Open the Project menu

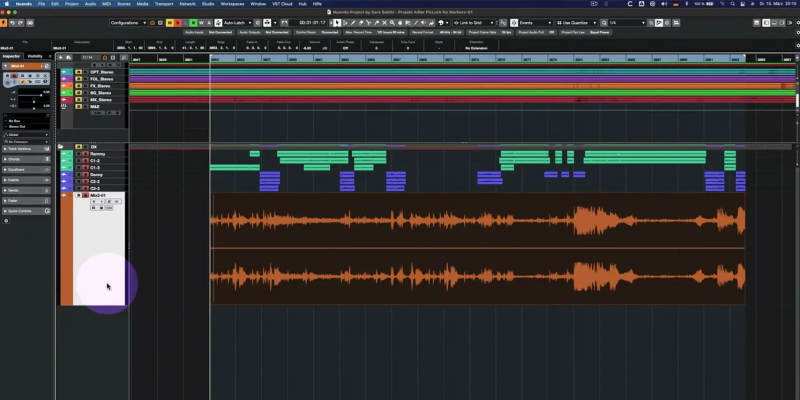71,4
